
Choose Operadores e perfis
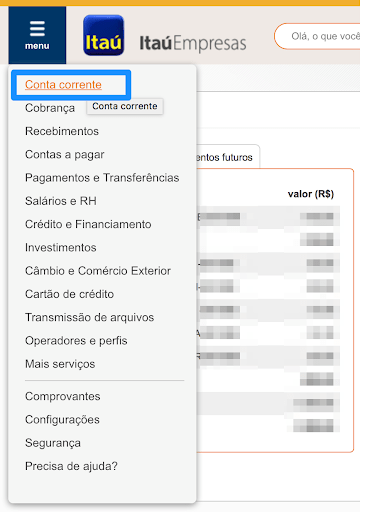click(x=76, y=341)
